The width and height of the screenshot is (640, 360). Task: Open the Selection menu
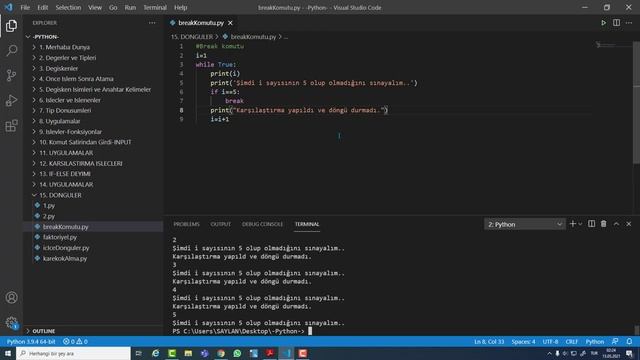[68, 7]
